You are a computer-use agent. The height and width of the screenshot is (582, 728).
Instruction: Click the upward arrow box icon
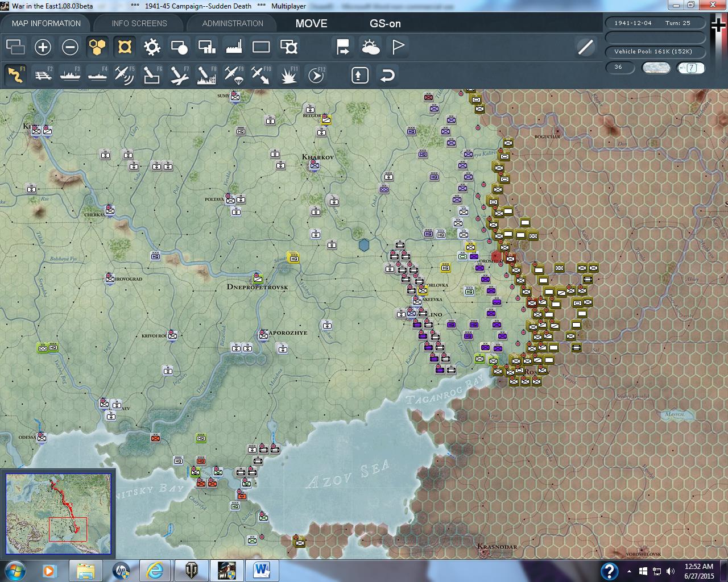(360, 75)
